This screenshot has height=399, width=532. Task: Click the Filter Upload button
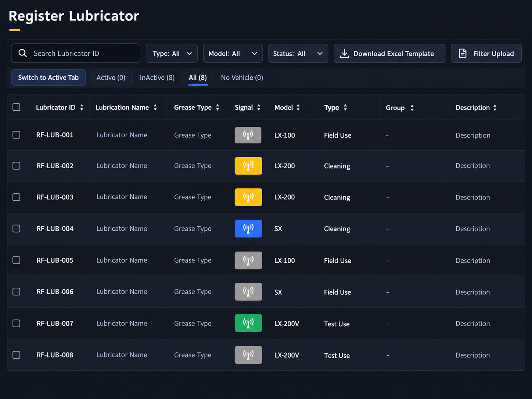(x=486, y=53)
